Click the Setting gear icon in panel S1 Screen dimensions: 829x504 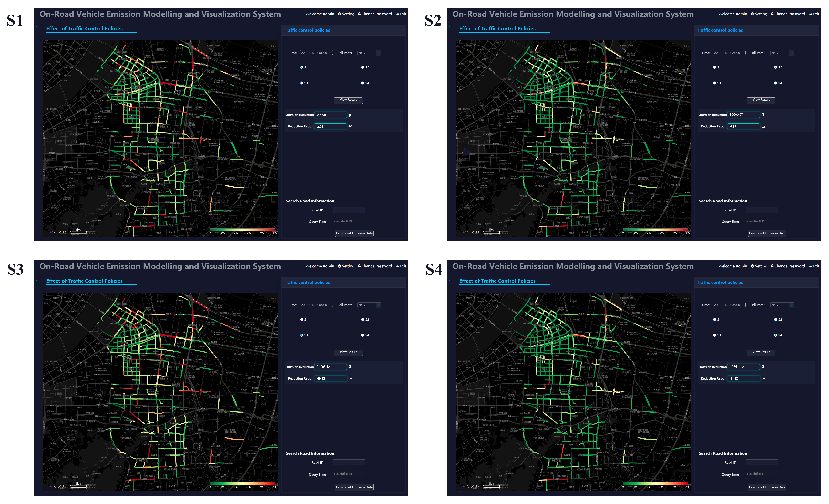pyautogui.click(x=340, y=14)
